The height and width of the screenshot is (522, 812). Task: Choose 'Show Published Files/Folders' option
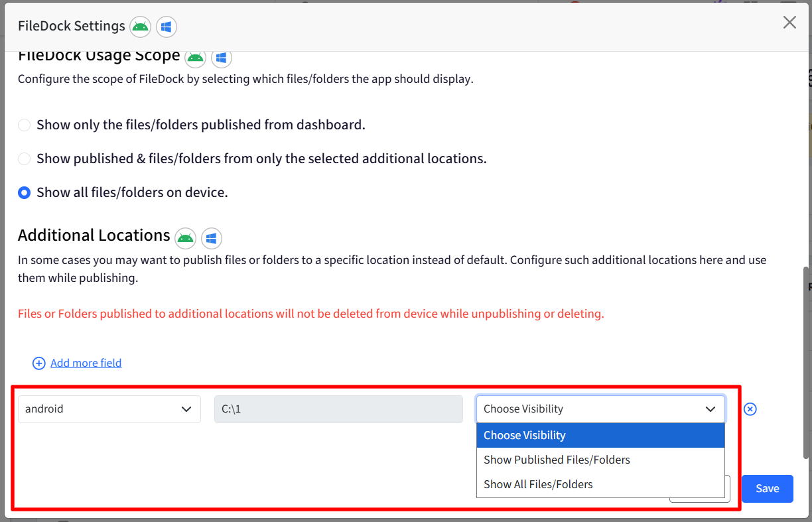tap(600, 460)
